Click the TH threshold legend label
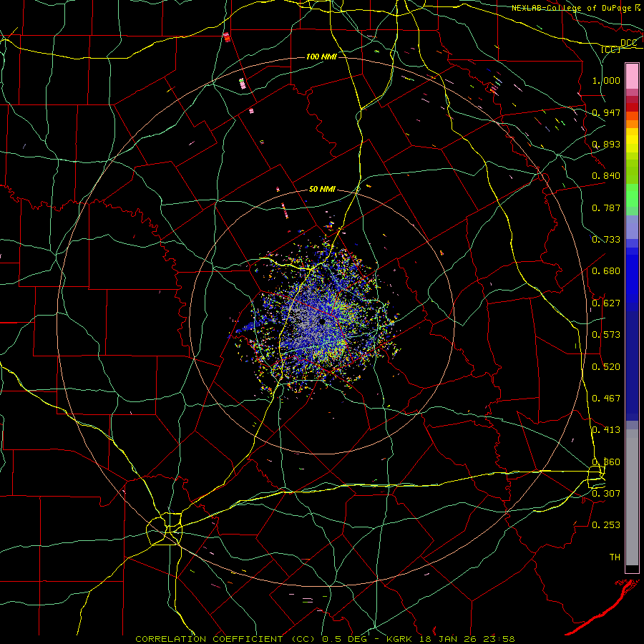The height and width of the screenshot is (644, 644). (x=615, y=557)
